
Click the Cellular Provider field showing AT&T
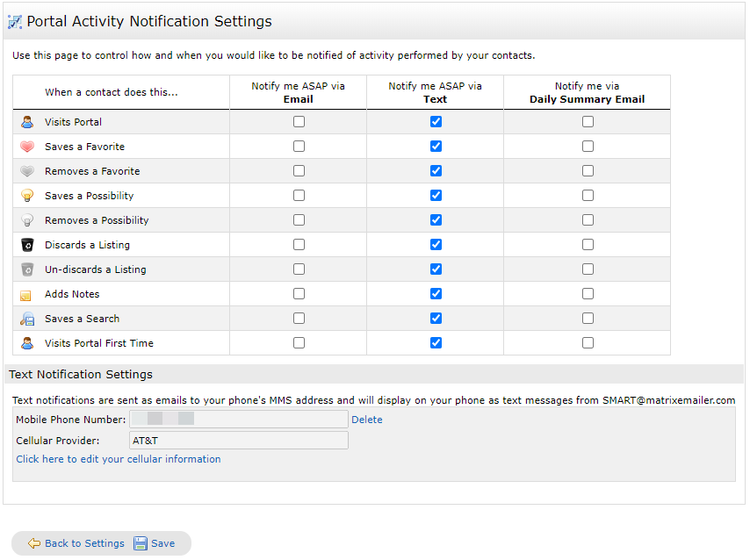tap(239, 441)
